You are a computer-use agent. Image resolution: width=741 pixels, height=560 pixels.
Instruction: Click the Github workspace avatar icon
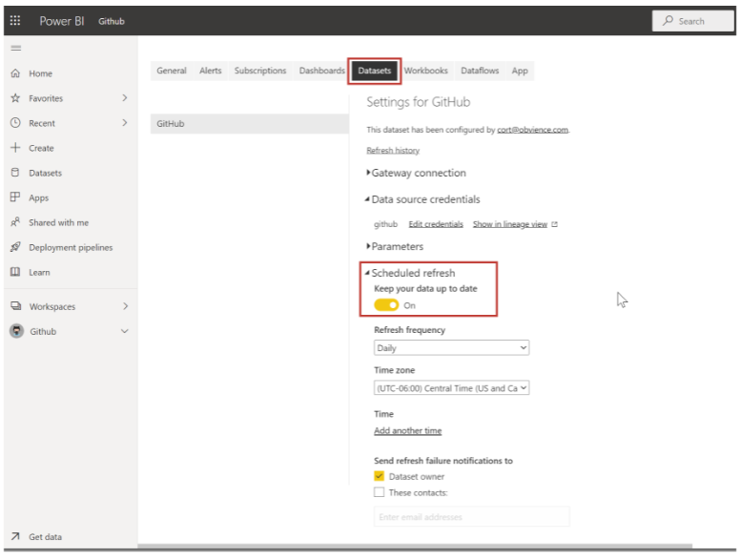point(16,331)
